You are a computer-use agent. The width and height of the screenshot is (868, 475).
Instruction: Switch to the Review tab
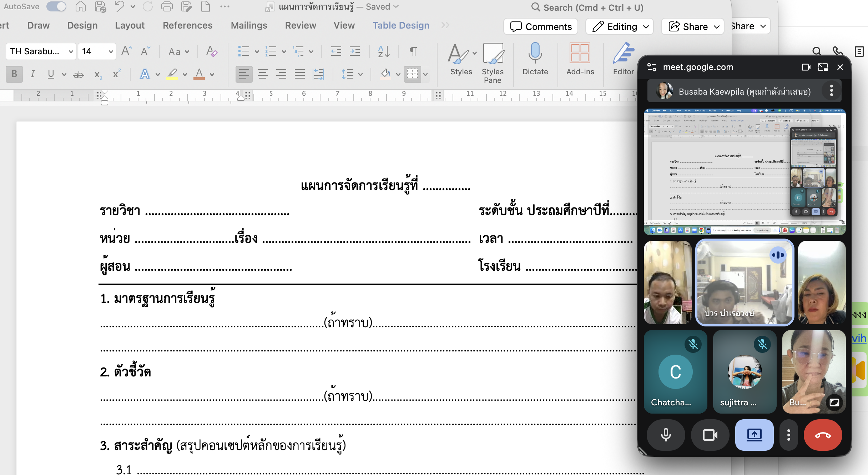(x=301, y=25)
